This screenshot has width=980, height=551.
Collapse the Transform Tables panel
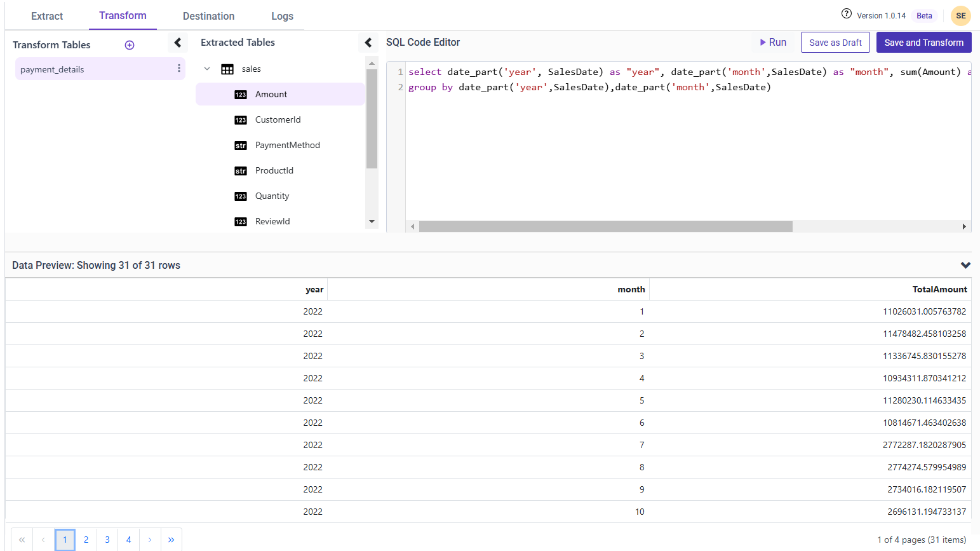178,43
